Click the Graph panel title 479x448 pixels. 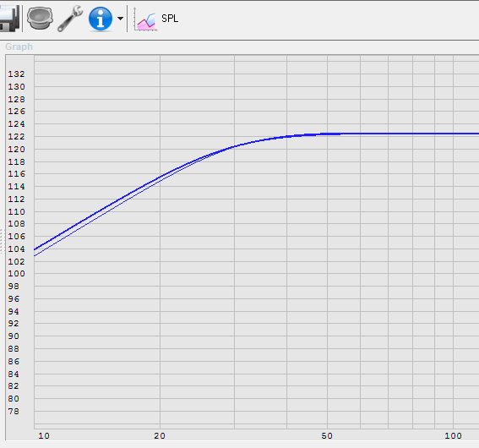19,46
